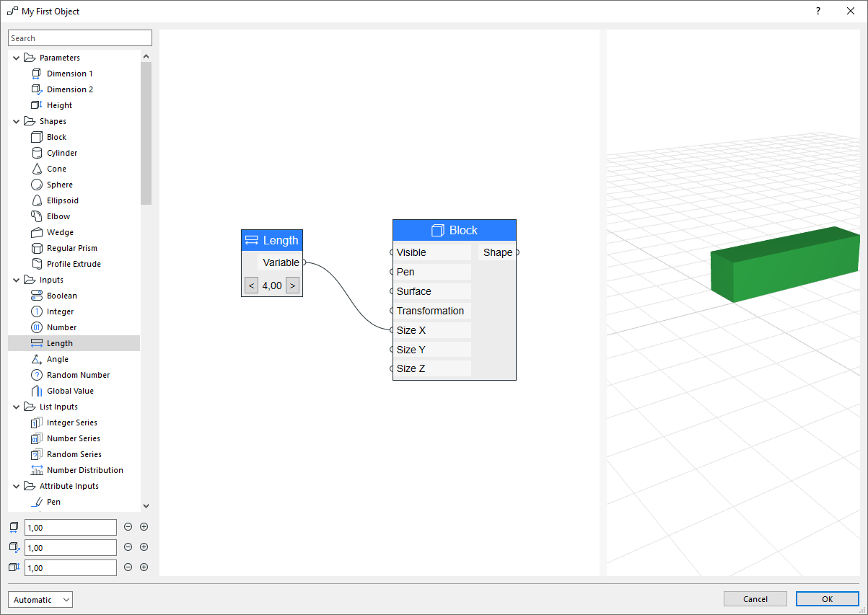
Task: Click the height value field at bottom
Action: (71, 568)
